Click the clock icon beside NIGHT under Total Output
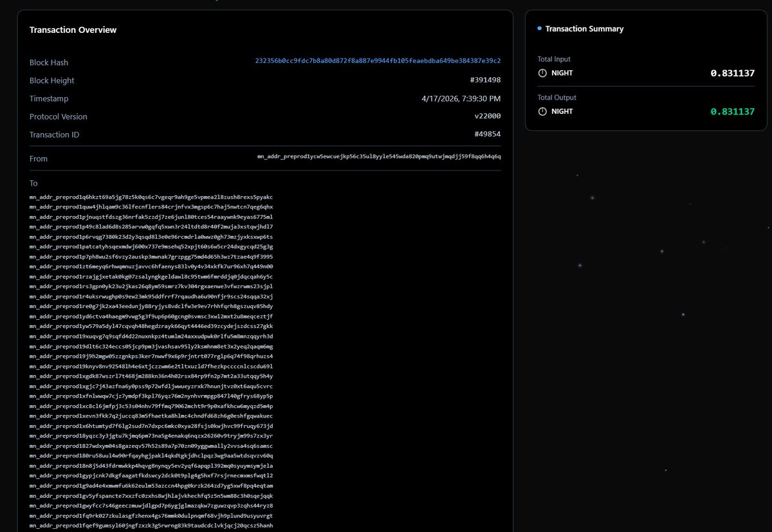 click(x=544, y=111)
